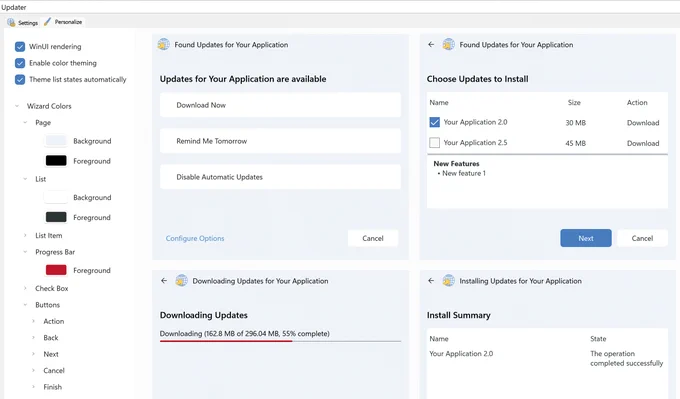Click Download action for Your Application 2.5
The width and height of the screenshot is (680, 399).
(x=643, y=143)
